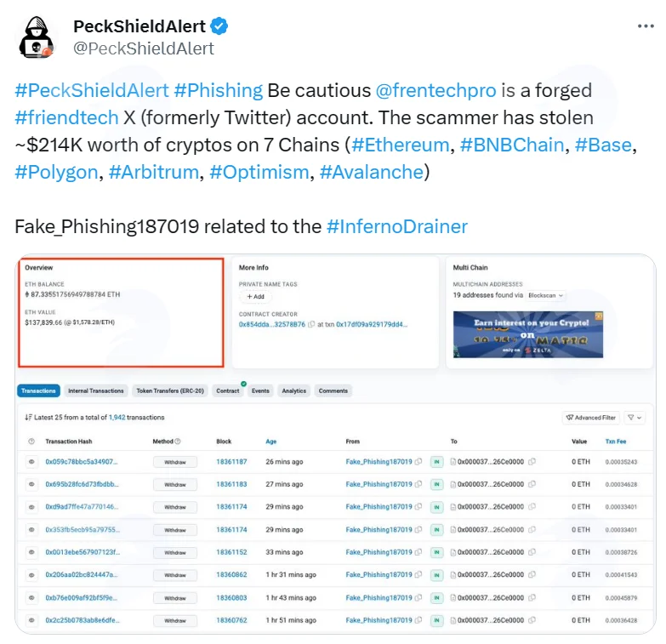Open the #InfernoDrainer hashtag link

(397, 226)
